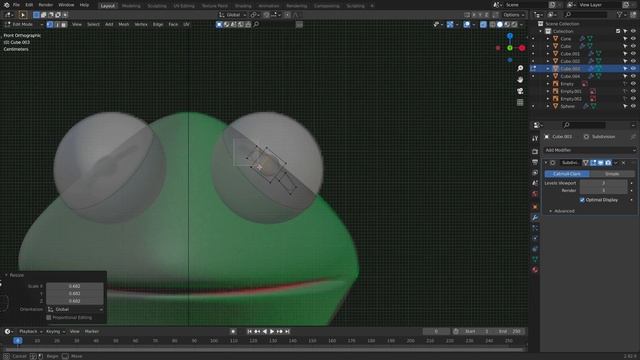The image size is (640, 360).
Task: Open the World properties tab icon
Action: pos(535,194)
